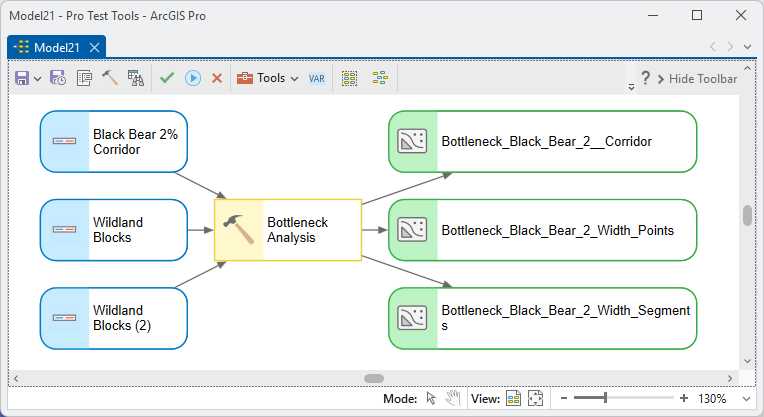Select the Wildland Blocks input variable
The width and height of the screenshot is (764, 417).
(x=114, y=230)
